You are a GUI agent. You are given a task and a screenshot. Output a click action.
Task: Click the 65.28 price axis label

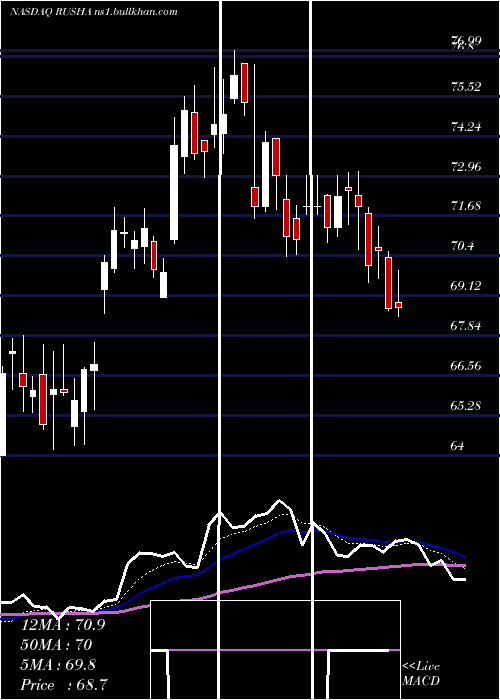467,406
